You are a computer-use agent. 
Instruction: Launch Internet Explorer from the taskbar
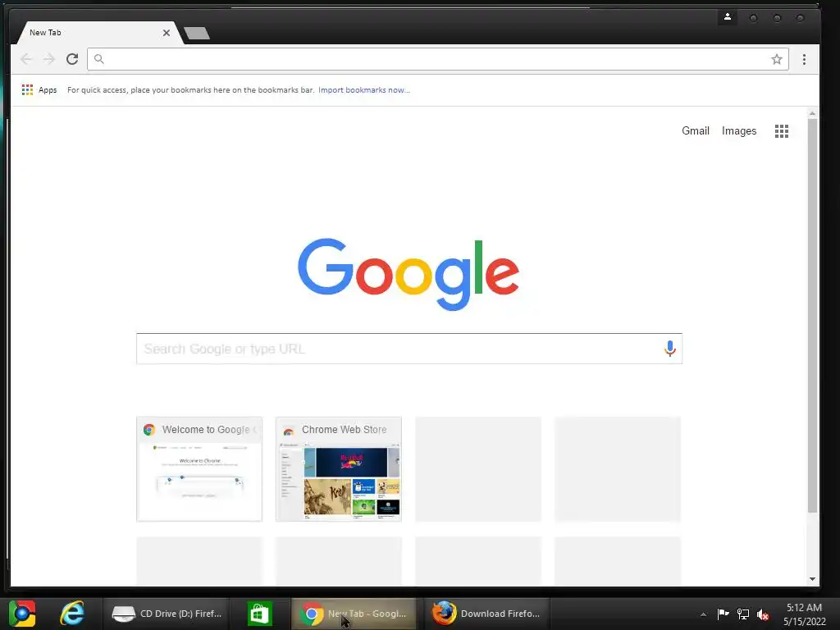tap(72, 614)
